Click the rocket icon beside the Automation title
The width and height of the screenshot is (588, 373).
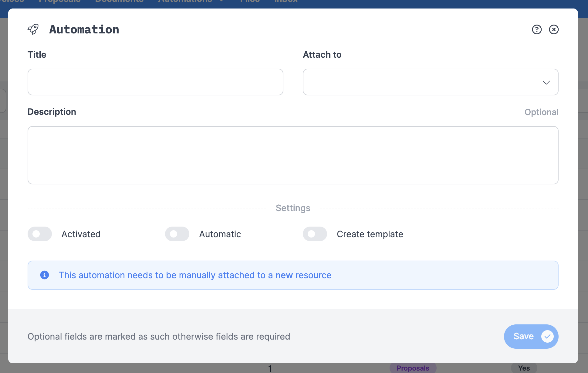pos(33,29)
